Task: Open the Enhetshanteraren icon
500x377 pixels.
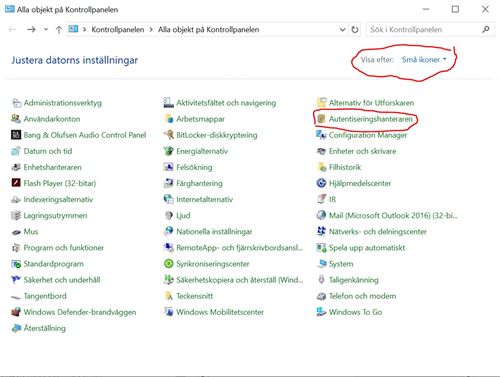Action: click(x=16, y=167)
